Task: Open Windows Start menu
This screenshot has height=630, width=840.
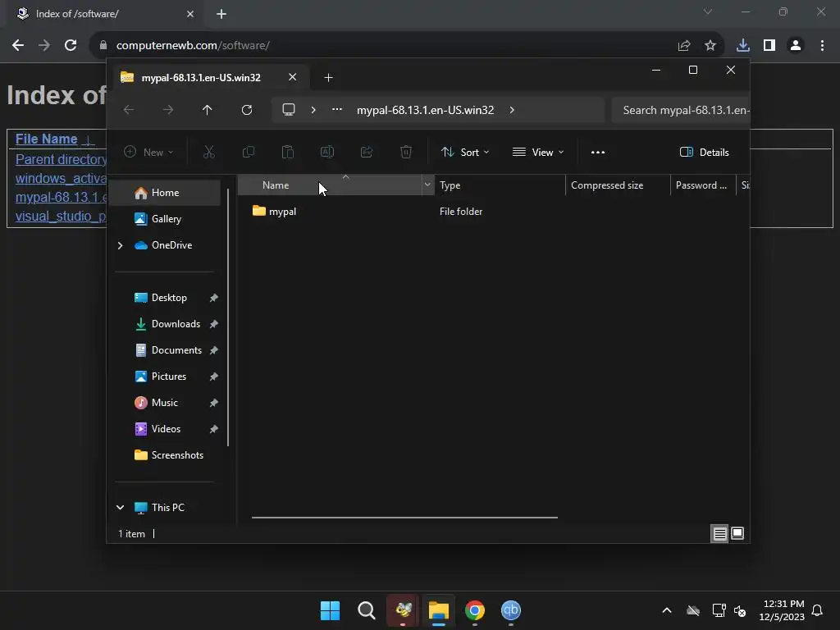Action: (330, 610)
